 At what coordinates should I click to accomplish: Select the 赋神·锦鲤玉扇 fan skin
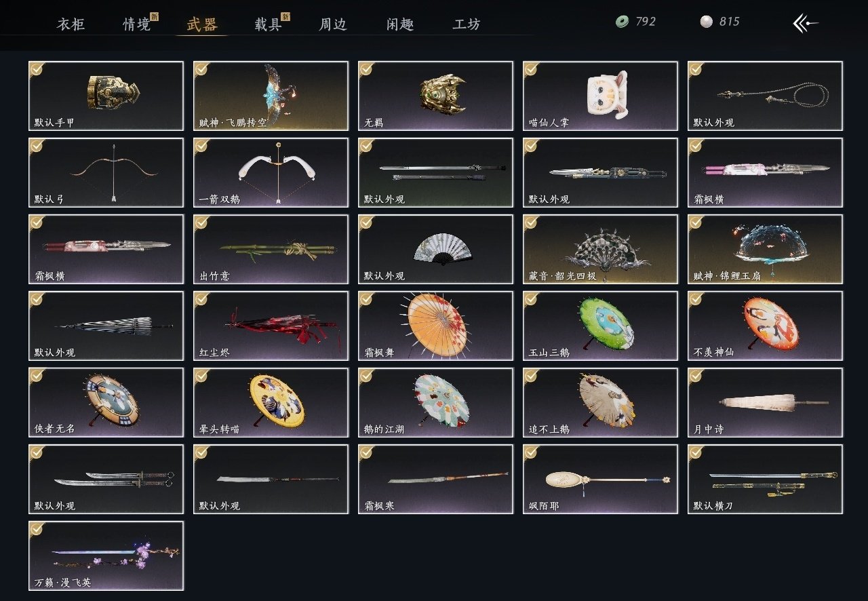tap(765, 249)
